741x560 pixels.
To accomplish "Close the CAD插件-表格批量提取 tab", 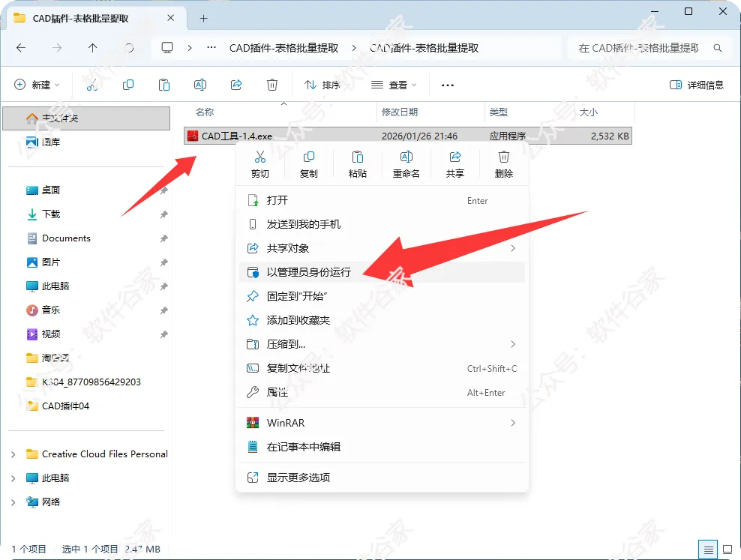I will (170, 18).
